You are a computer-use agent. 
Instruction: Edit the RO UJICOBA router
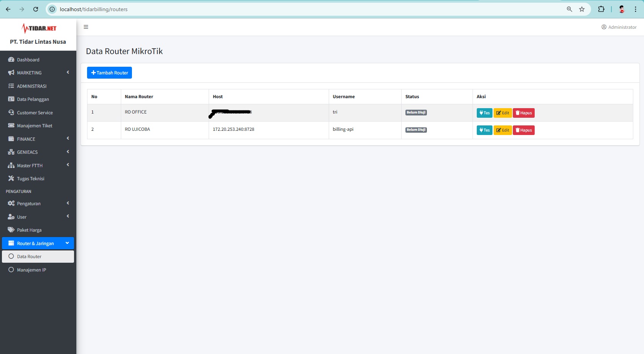502,130
